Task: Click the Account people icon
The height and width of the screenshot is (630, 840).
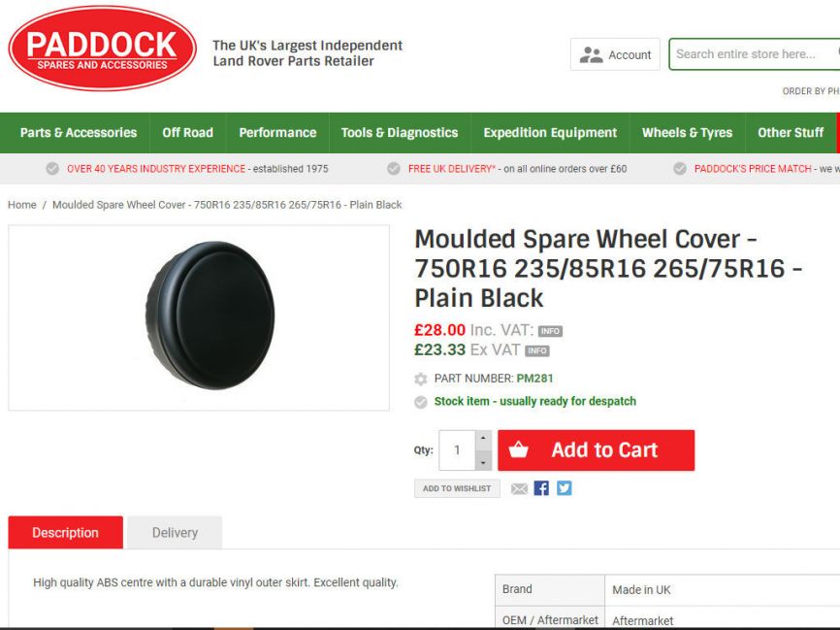Action: 591,54
